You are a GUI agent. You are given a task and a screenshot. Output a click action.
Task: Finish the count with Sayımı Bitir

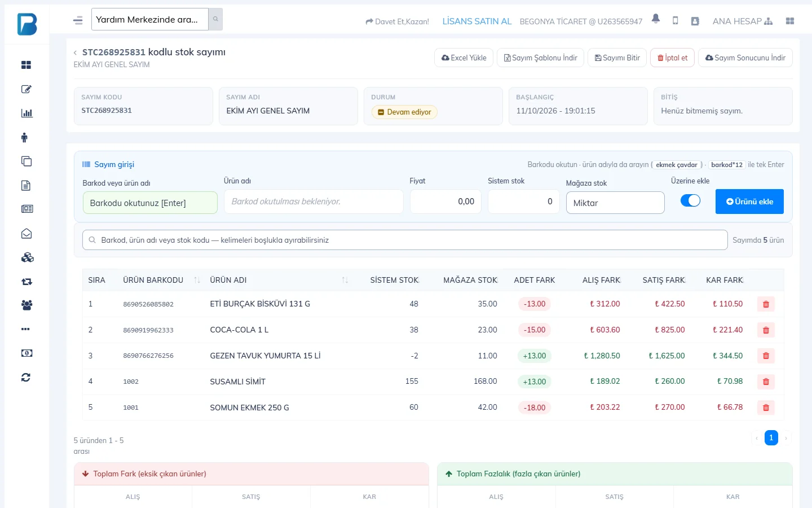617,58
